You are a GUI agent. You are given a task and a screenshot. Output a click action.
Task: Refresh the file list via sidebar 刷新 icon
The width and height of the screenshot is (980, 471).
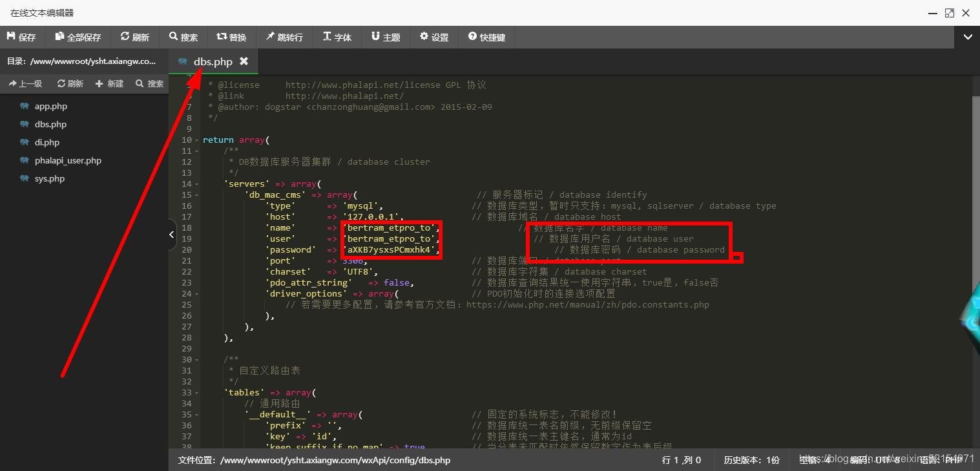tap(70, 83)
